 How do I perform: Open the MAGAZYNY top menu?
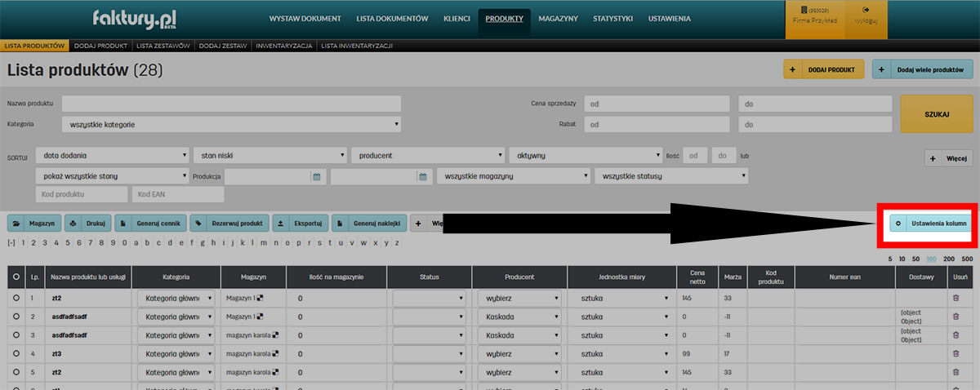click(558, 18)
